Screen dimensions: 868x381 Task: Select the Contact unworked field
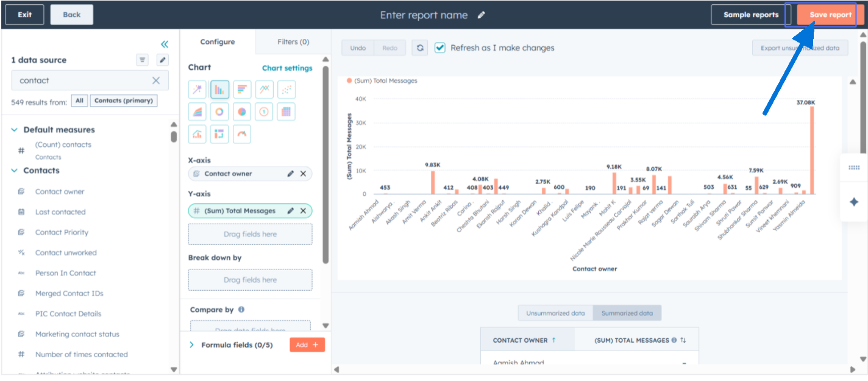(x=66, y=252)
